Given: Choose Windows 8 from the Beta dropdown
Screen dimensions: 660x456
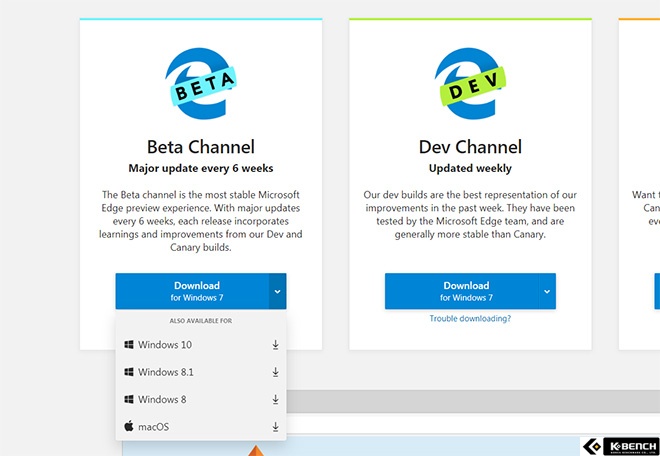Looking at the screenshot, I should coord(201,400).
